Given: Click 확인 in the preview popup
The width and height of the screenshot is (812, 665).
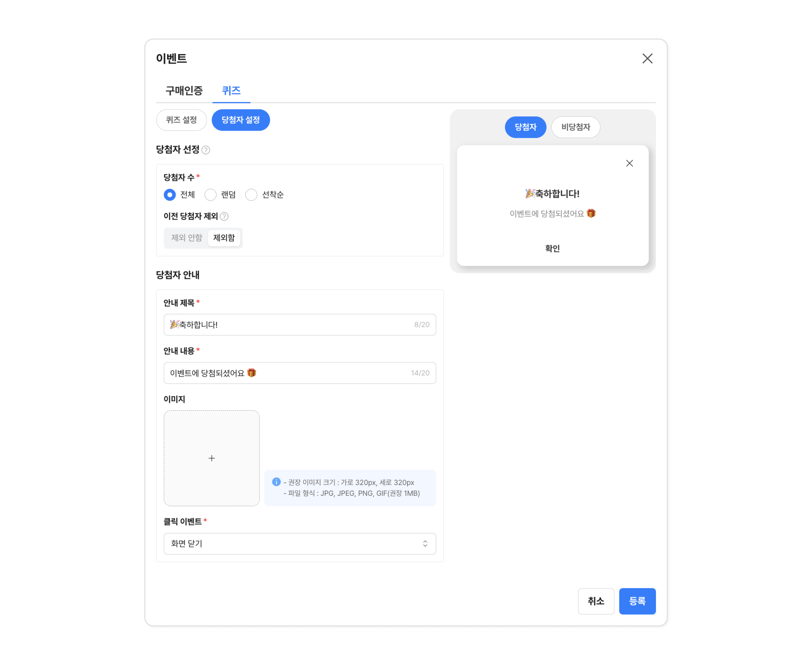Looking at the screenshot, I should (x=552, y=249).
